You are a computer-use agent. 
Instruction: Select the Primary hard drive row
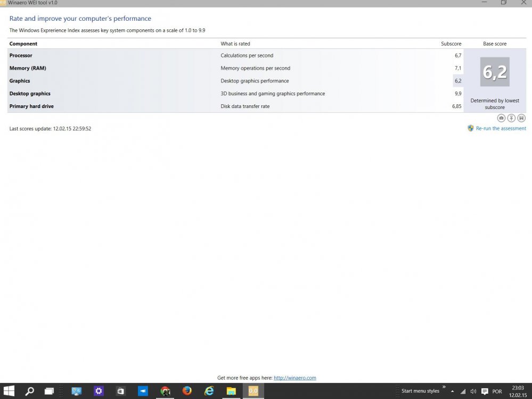click(235, 106)
